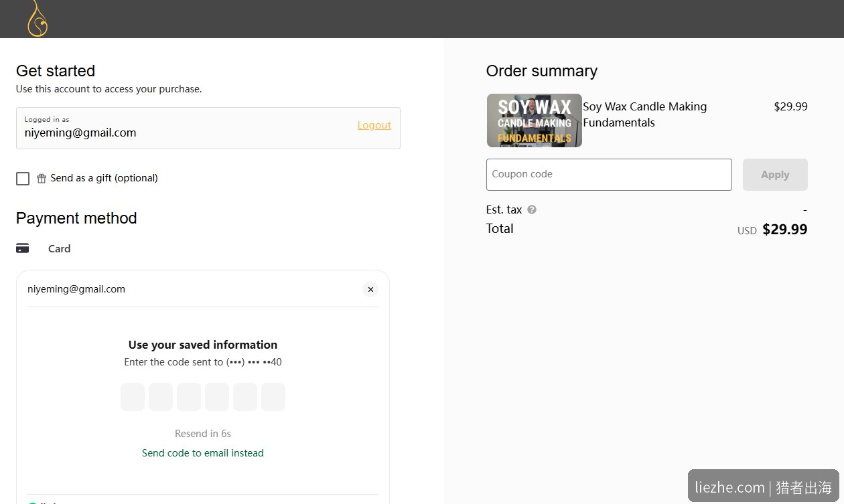Dismiss the saved info panel with X
Viewport: 844px width, 504px height.
(x=370, y=289)
